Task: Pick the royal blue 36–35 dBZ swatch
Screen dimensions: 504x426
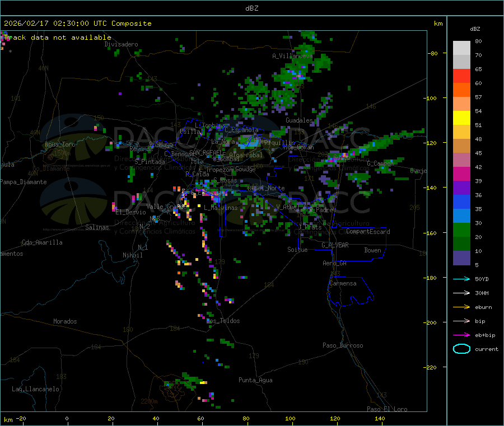Action: pyautogui.click(x=461, y=202)
